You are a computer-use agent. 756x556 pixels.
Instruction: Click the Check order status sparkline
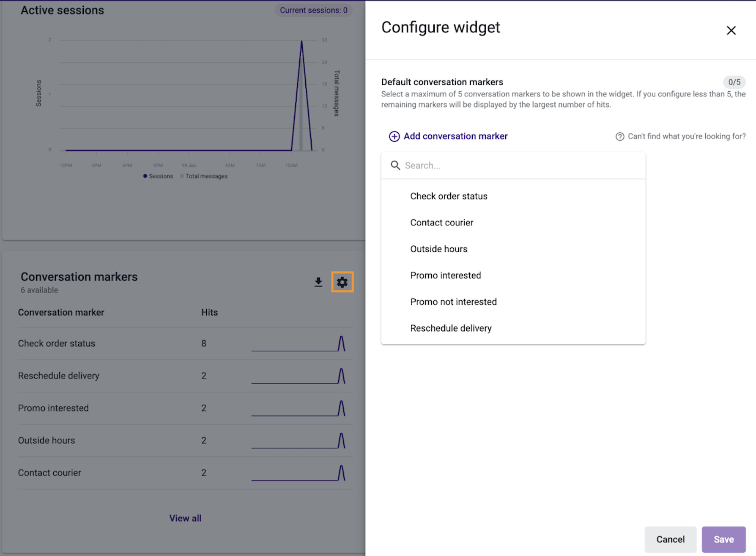[299, 343]
